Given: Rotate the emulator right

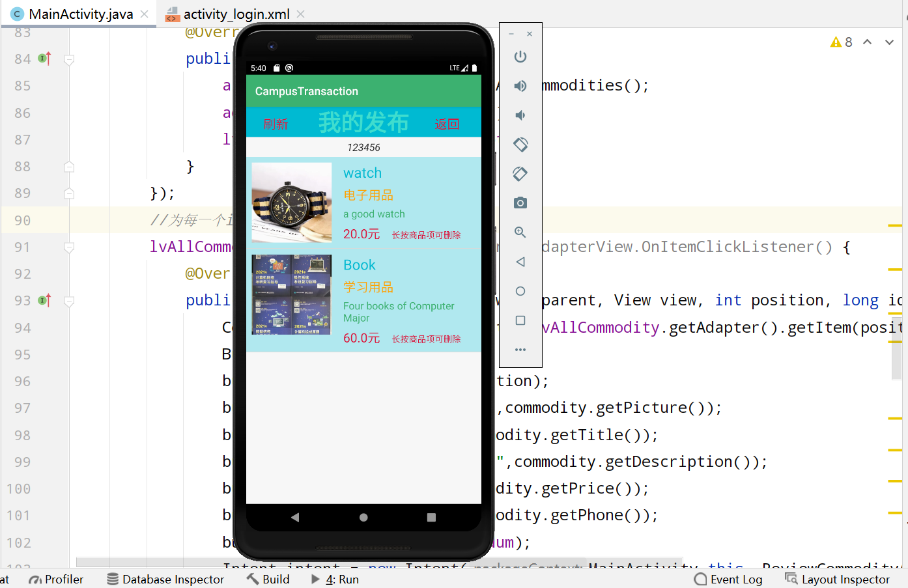Looking at the screenshot, I should 520,174.
